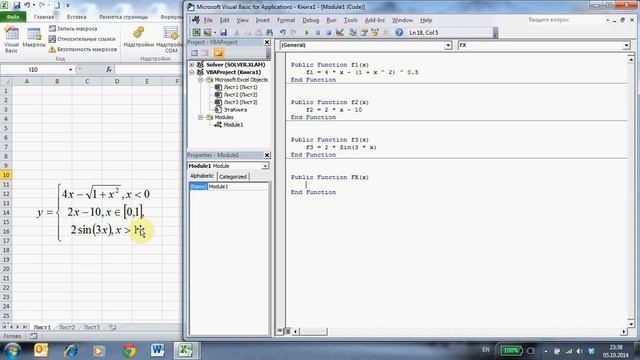This screenshot has height=360, width=640.
Task: Click the Find binoculars icon in VBA toolbar
Action: coord(269,32)
